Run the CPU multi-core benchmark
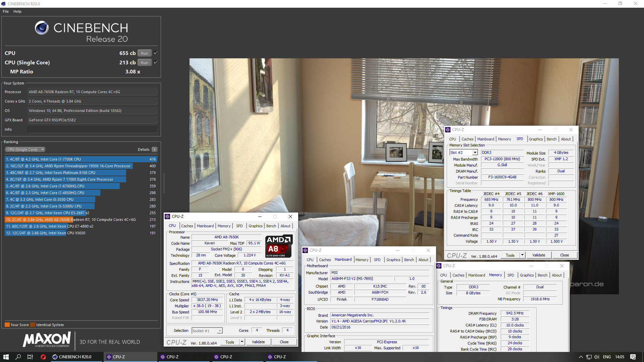The height and width of the screenshot is (362, 644). point(145,53)
